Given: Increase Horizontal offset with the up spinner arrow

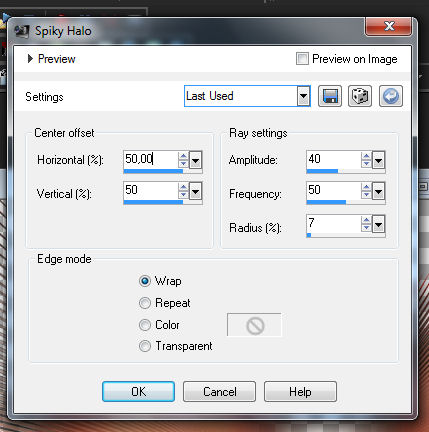Looking at the screenshot, I should [183, 156].
